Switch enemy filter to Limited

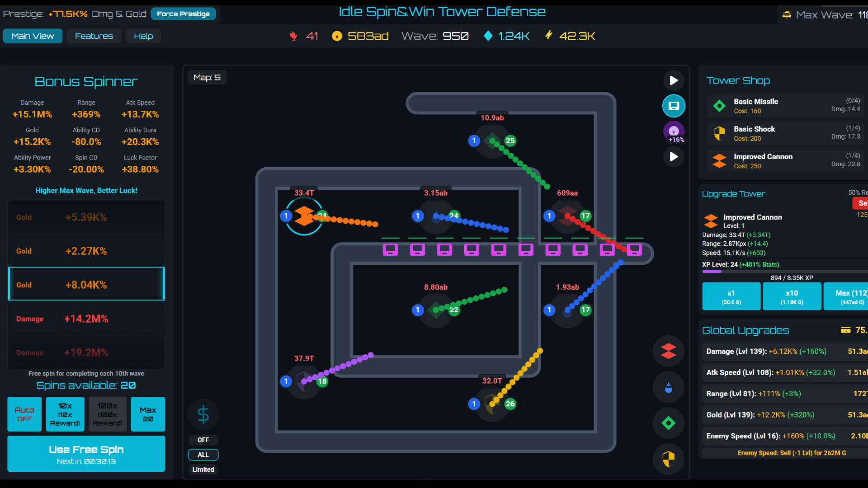pos(203,469)
